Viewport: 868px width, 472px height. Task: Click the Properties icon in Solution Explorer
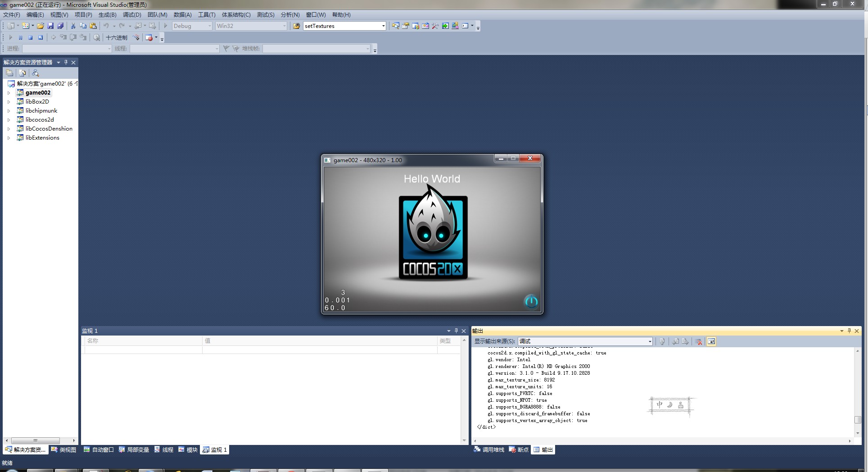click(x=9, y=73)
